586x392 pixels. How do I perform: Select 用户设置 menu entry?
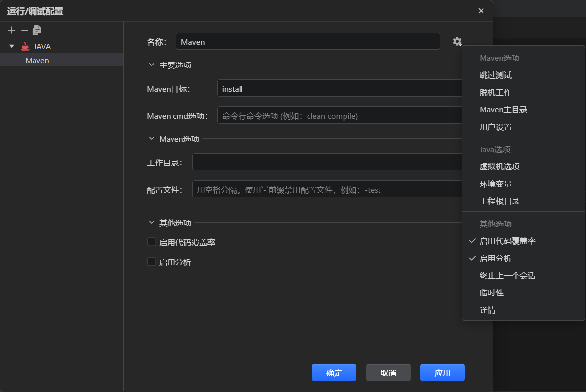(523, 127)
